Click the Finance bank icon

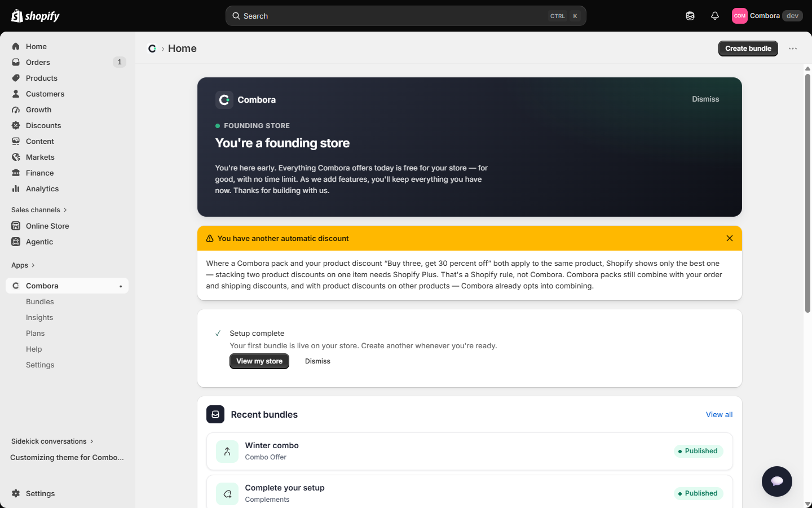(16, 173)
